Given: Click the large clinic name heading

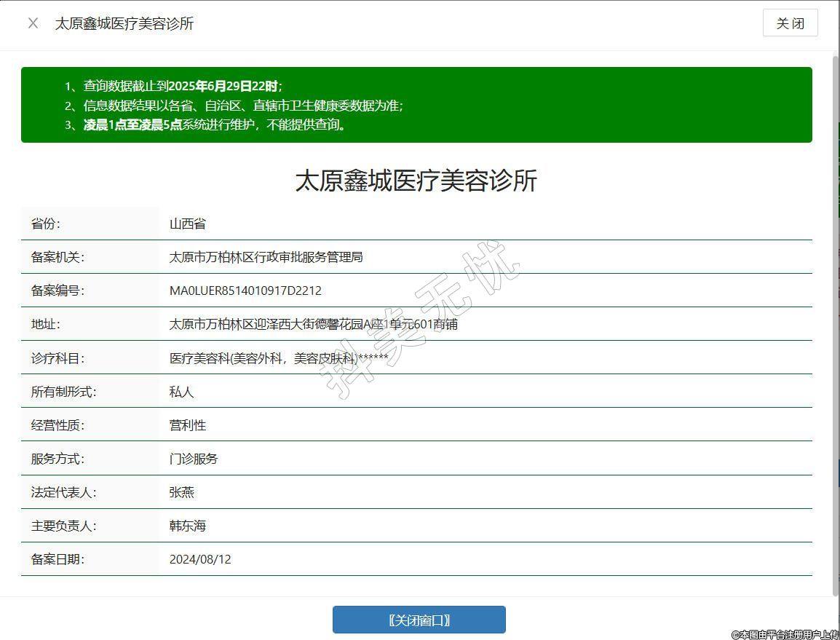Looking at the screenshot, I should (x=416, y=181).
